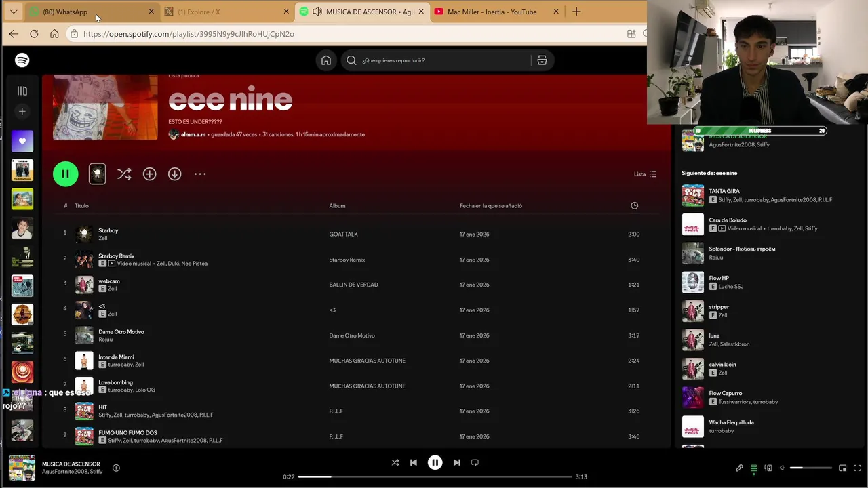The image size is (868, 488).
Task: Reload the Spotify page
Action: (x=34, y=34)
